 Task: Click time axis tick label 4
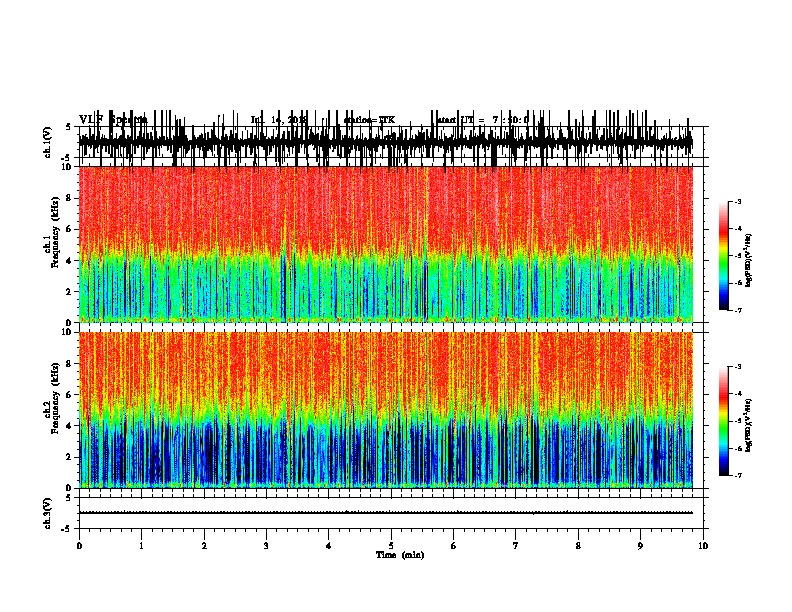point(329,546)
